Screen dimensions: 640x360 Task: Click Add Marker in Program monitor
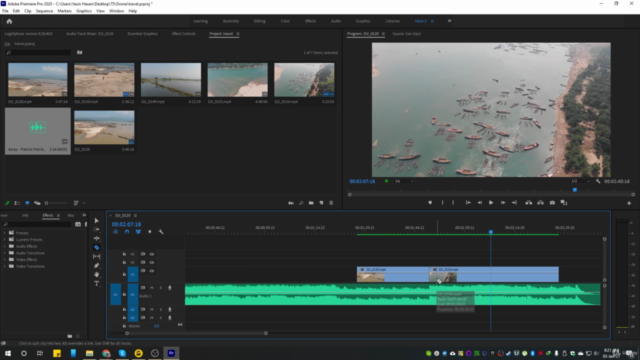tap(430, 202)
